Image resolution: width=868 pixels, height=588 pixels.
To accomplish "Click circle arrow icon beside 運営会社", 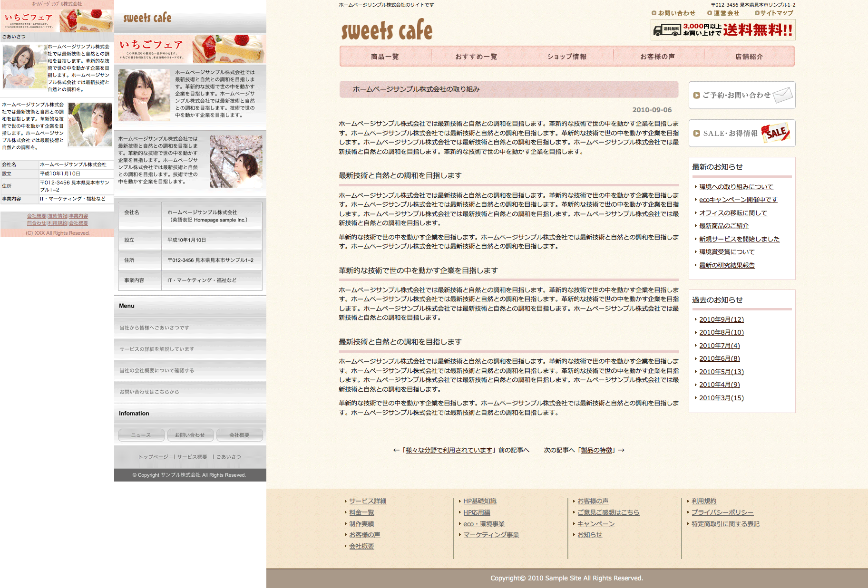I will [710, 13].
